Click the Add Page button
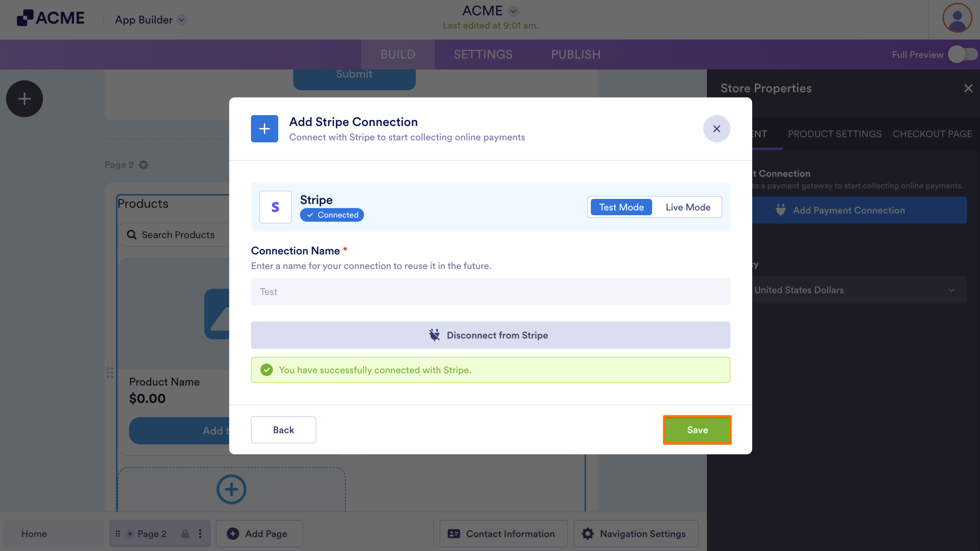980x551 pixels. click(x=259, y=534)
